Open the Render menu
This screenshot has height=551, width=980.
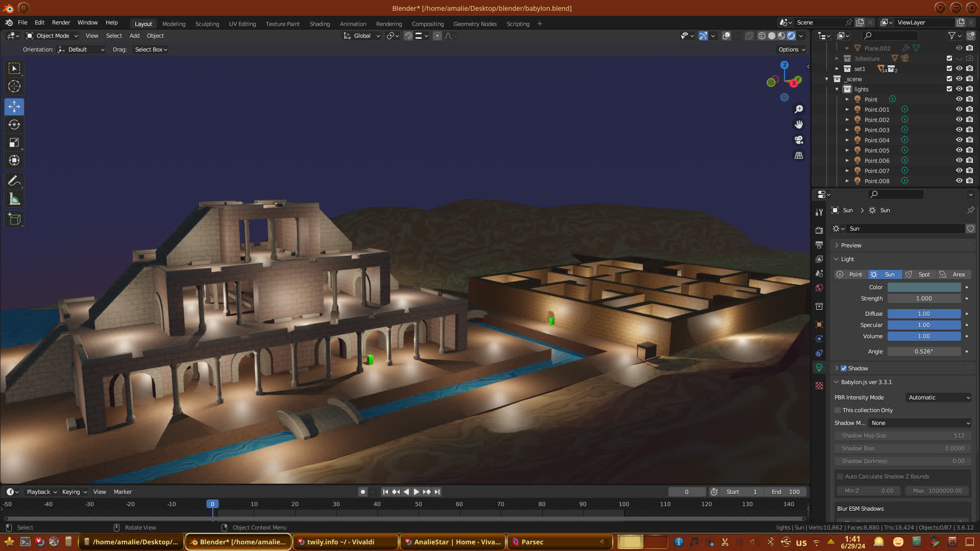pos(61,22)
